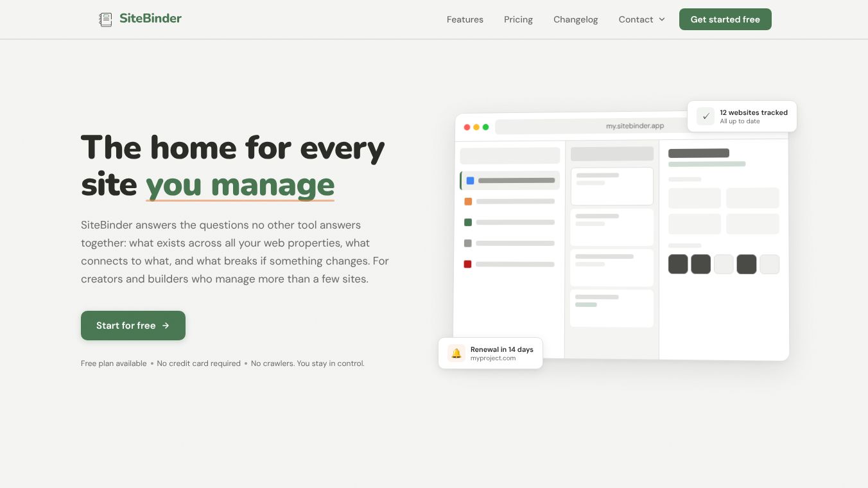The image size is (868, 488).
Task: Click the 'Free plan available' text
Action: tap(114, 363)
